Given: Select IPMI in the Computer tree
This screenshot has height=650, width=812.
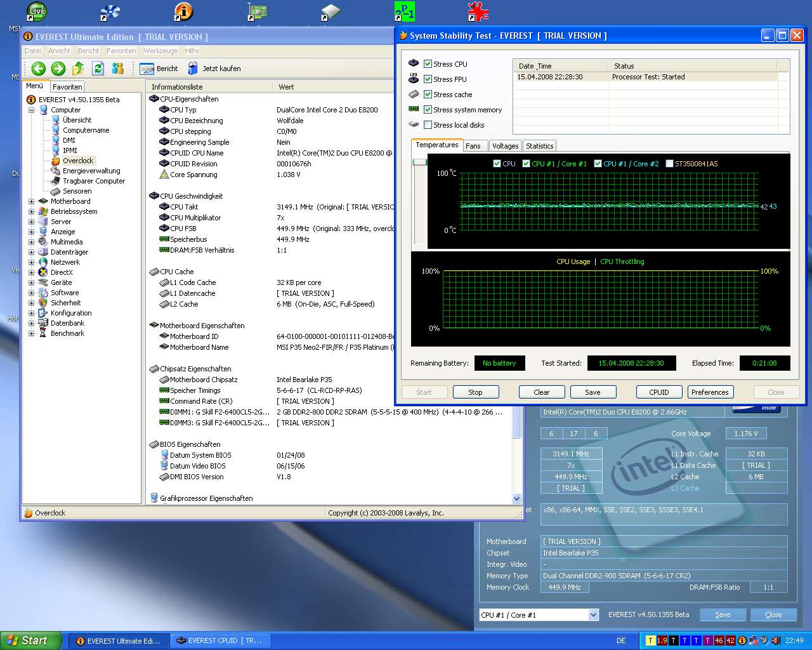Looking at the screenshot, I should [70, 150].
